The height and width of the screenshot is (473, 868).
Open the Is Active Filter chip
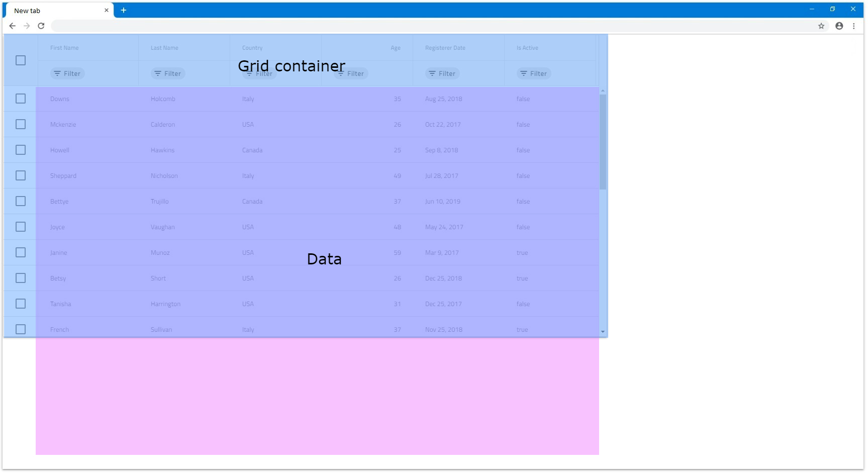point(534,74)
